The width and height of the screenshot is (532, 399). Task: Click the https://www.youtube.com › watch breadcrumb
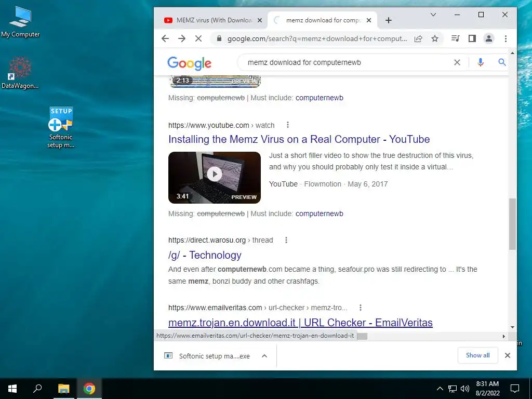point(221,125)
